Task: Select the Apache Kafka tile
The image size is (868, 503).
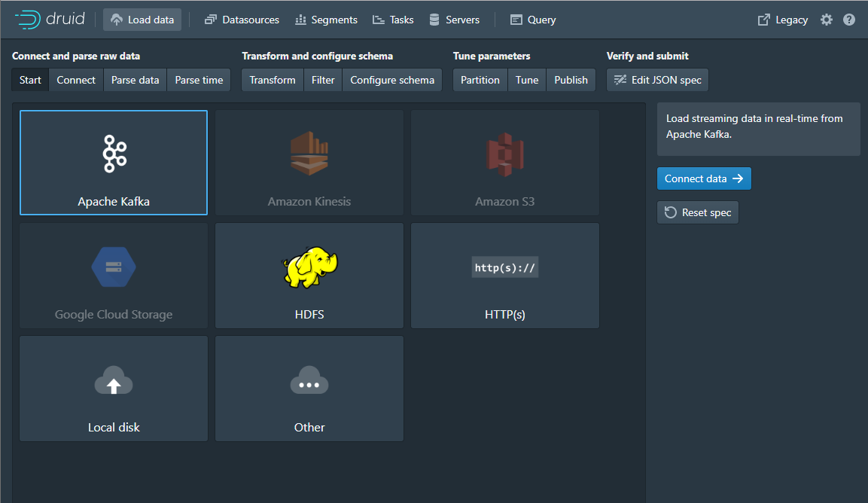Action: click(x=114, y=163)
